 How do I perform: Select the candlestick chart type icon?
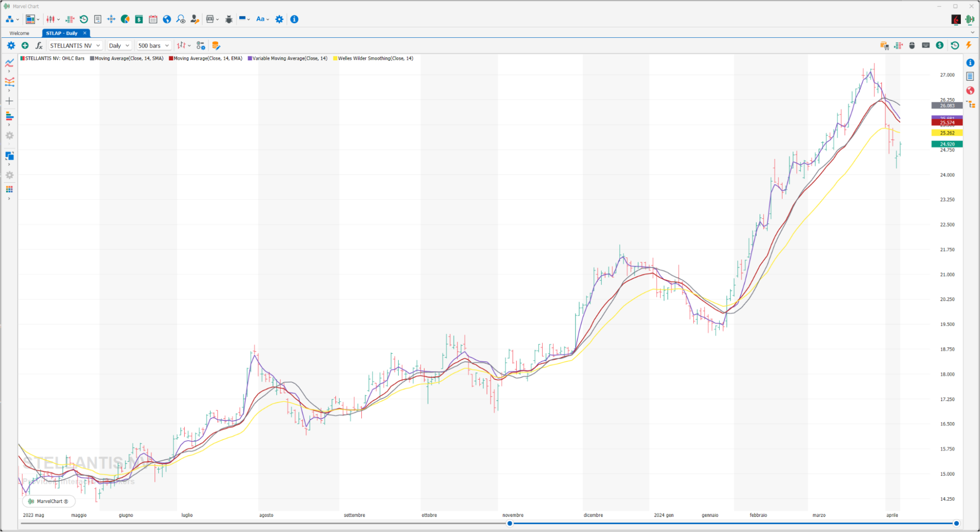tap(50, 19)
